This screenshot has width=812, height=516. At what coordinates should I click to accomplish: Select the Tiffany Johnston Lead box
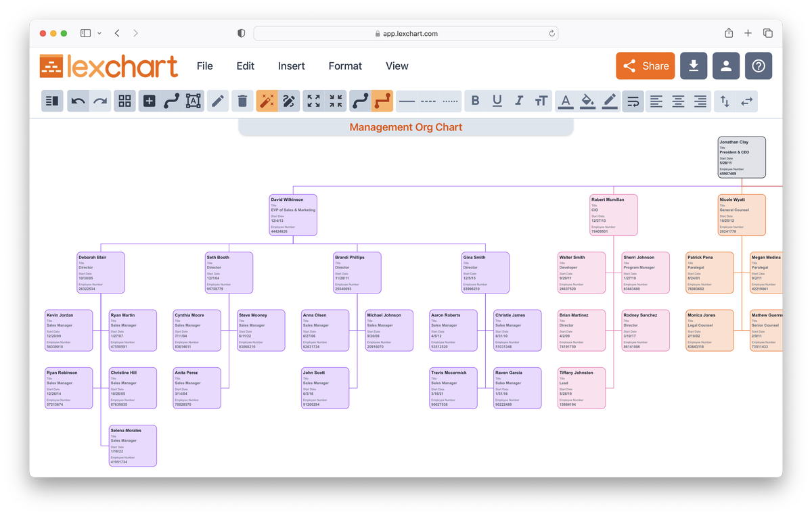(x=581, y=388)
